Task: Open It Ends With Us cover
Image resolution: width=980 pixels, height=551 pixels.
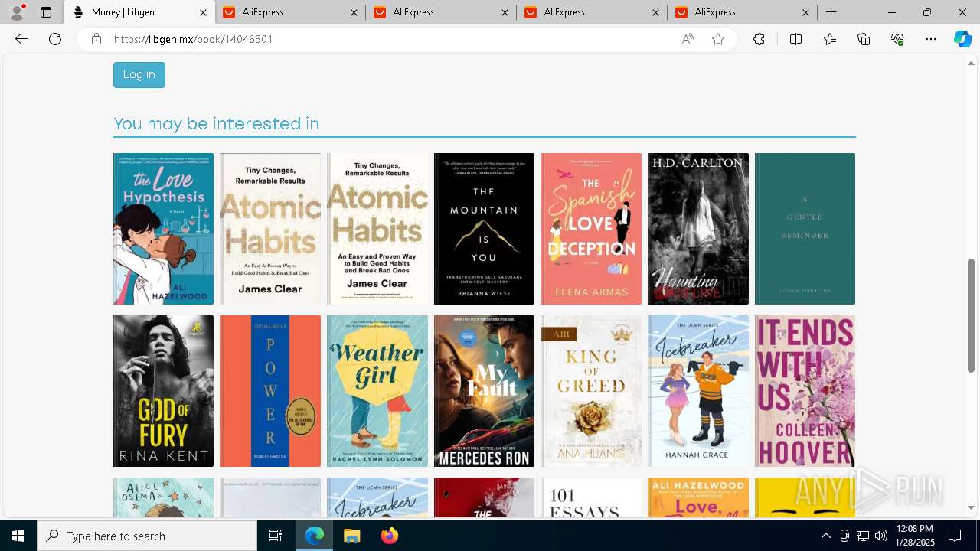Action: tap(805, 391)
